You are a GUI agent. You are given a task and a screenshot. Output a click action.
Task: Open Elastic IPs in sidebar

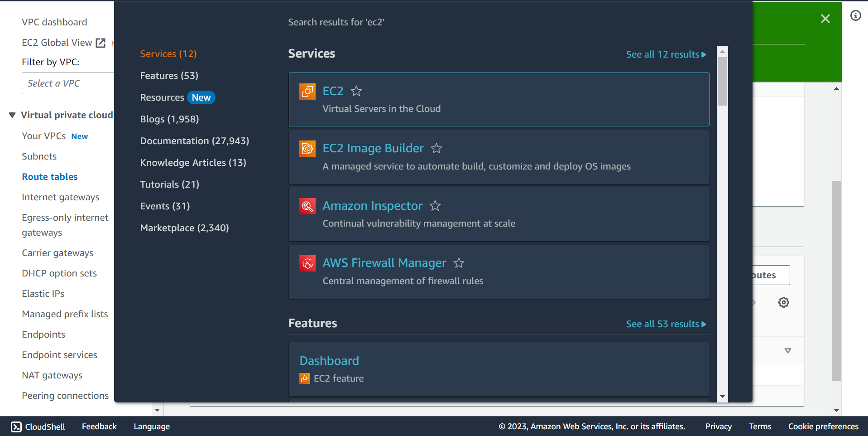[43, 294]
